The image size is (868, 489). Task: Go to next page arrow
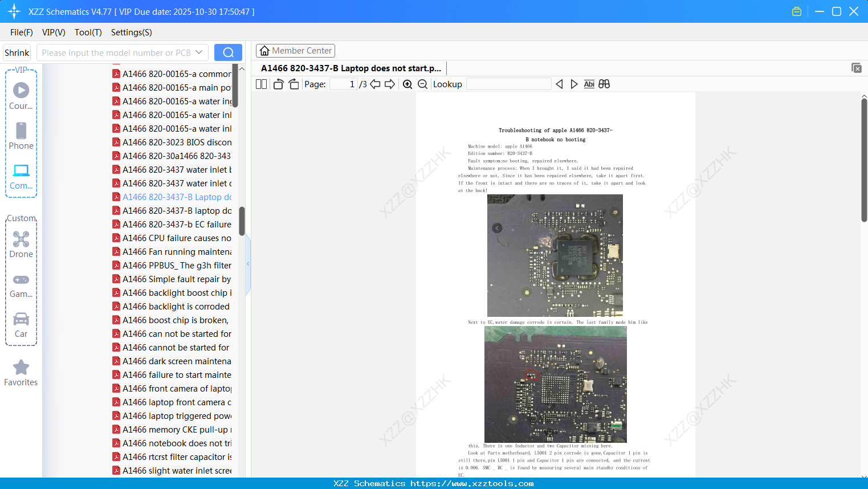(x=390, y=84)
